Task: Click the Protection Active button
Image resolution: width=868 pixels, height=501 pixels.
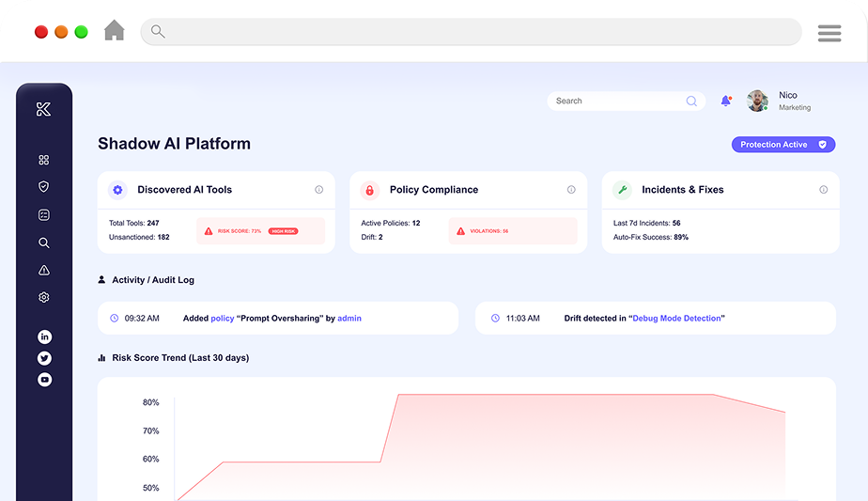Action: (x=783, y=145)
